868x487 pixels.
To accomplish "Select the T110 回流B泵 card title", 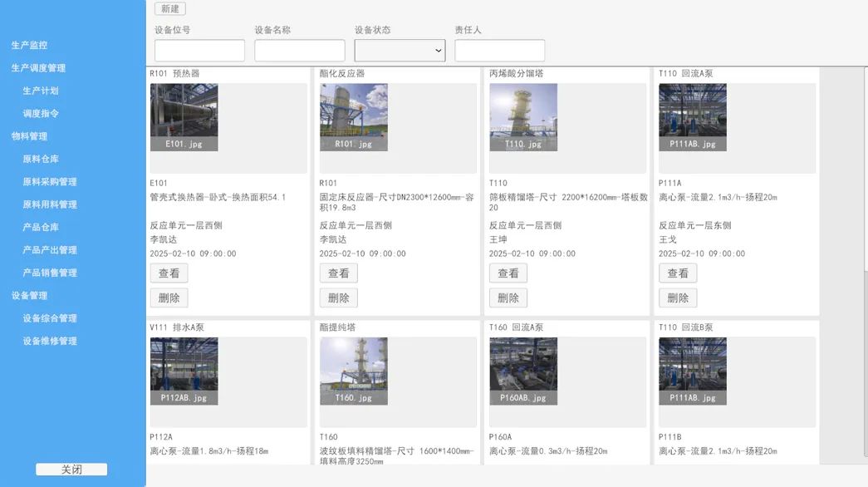I will tap(685, 327).
